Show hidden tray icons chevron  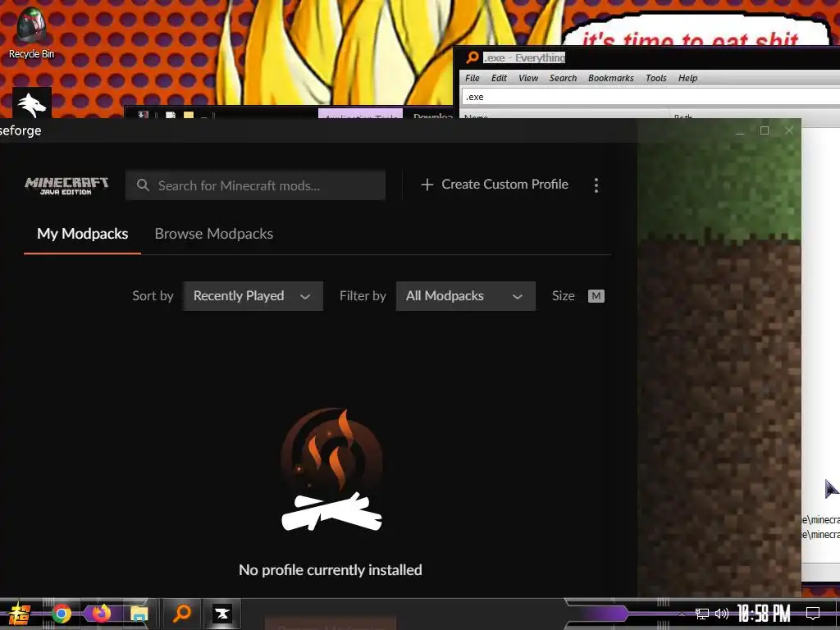(x=682, y=614)
